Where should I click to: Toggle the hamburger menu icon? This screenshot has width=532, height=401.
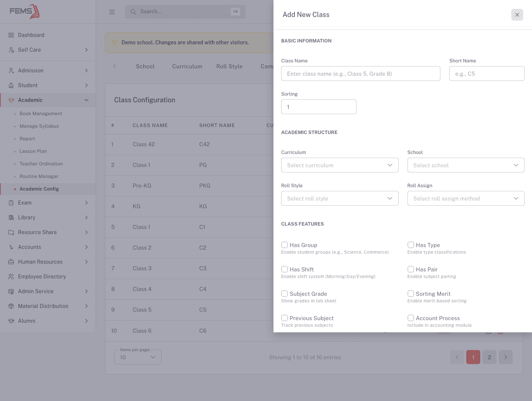112,12
